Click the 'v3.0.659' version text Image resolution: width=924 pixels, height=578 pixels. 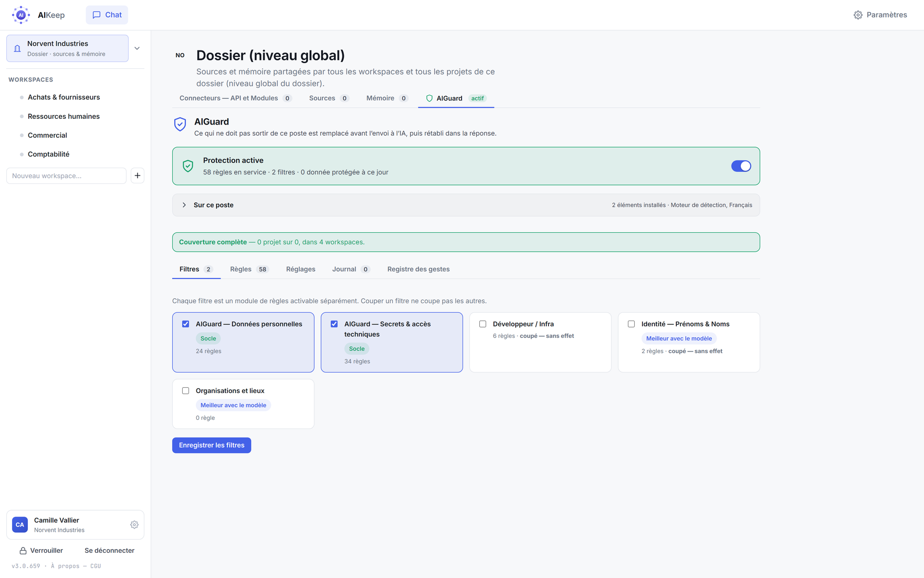coord(26,566)
